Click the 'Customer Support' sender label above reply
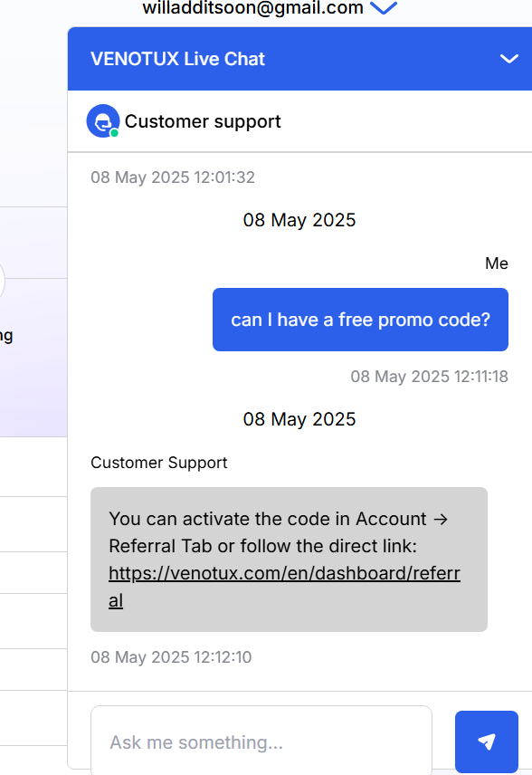This screenshot has height=775, width=532. (x=159, y=463)
